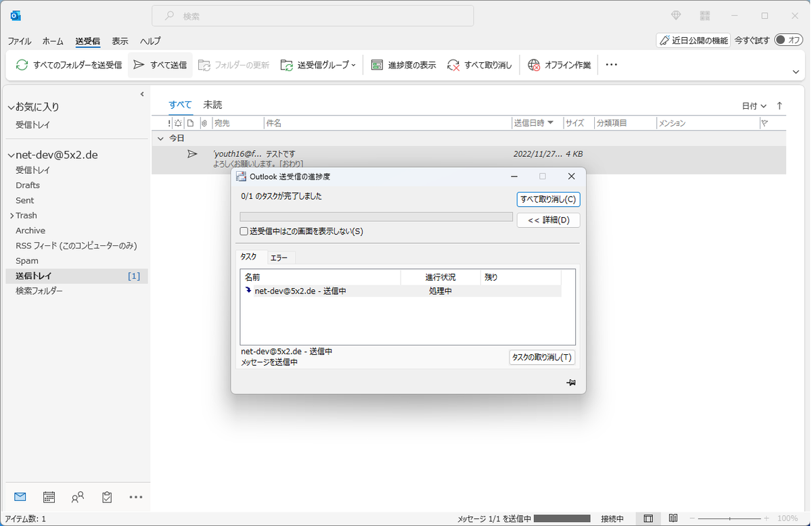This screenshot has height=526, width=812.
Task: Click すべて取り消し in the ribbon
Action: pyautogui.click(x=480, y=65)
